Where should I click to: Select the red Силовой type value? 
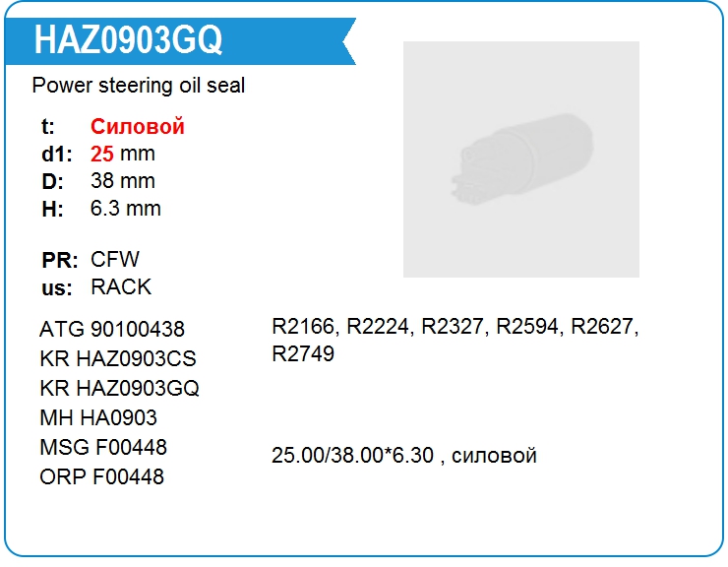138,126
